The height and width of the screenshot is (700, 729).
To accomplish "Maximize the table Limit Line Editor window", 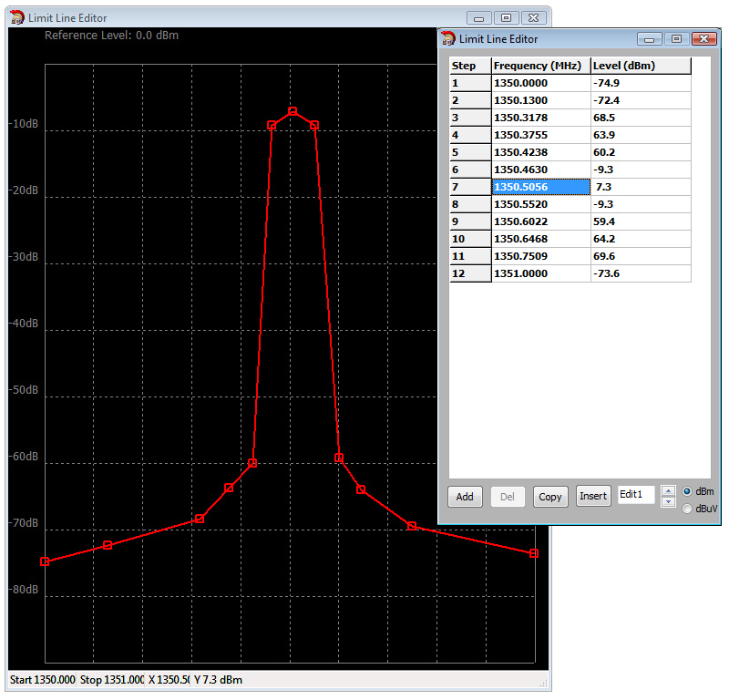I will (x=676, y=38).
